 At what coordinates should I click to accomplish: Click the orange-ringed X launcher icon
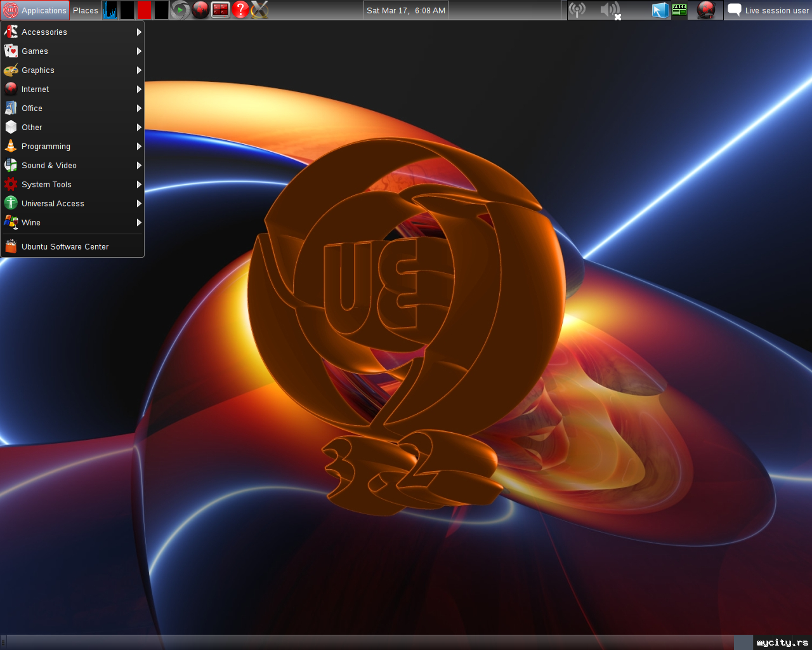point(259,10)
